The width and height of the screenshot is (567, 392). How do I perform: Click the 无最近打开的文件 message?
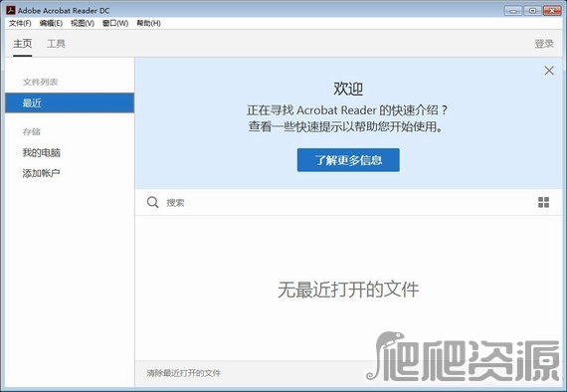[x=348, y=290]
